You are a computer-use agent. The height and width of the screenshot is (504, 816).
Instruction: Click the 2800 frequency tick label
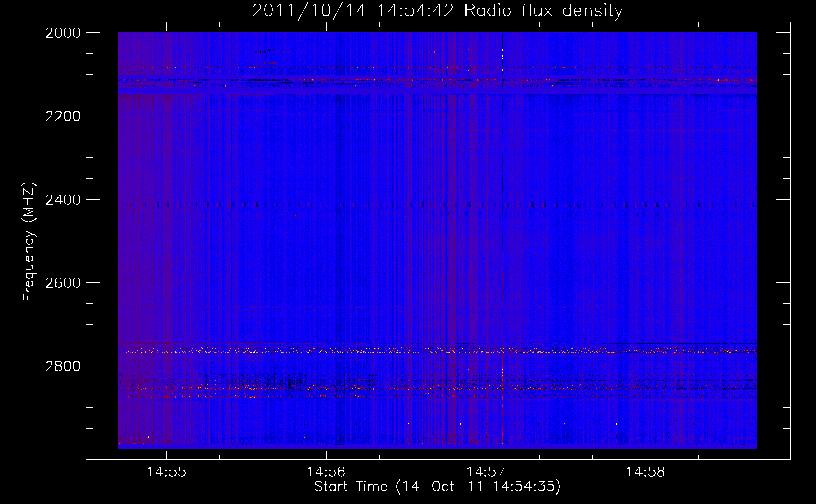(x=63, y=366)
